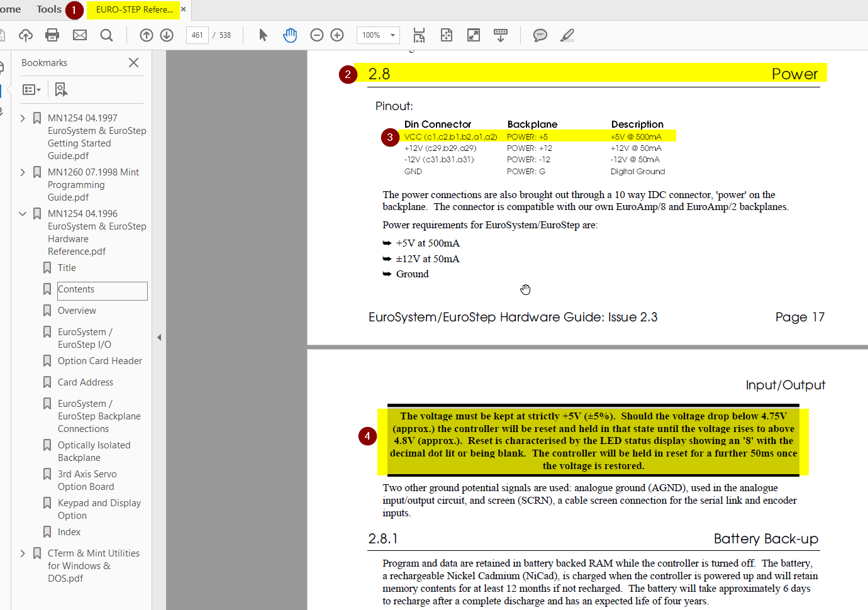Screen dimensions: 868x610
Task: Open Keypad and Display Option bookmark
Action: point(99,509)
